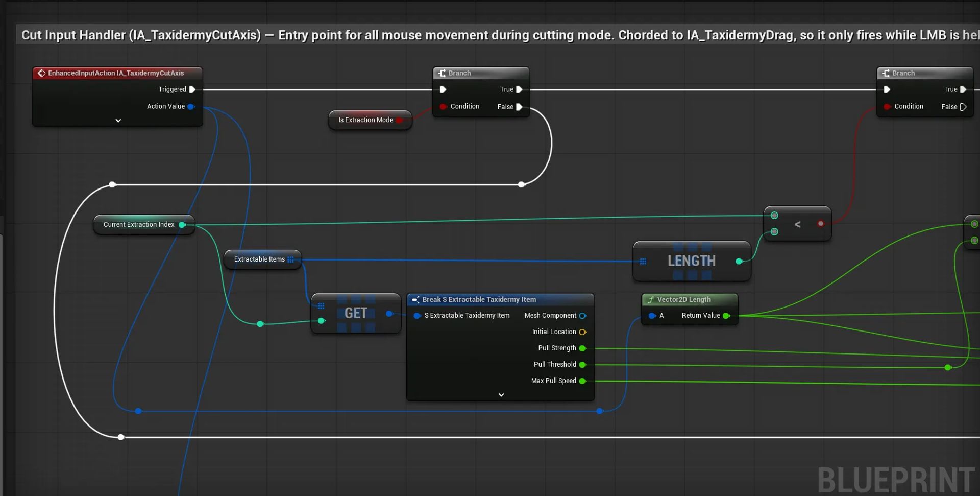The image size is (980, 496).
Task: Select the second Branch node title
Action: coord(925,73)
